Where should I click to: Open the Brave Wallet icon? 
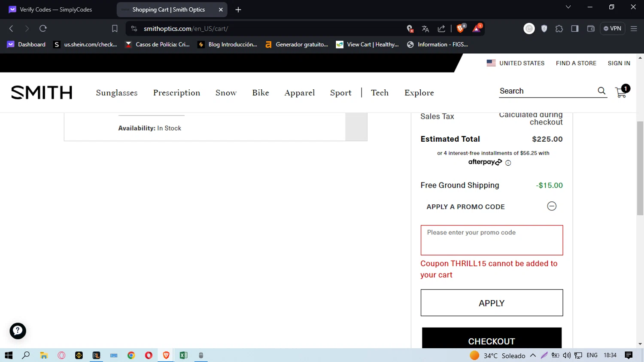[591, 29]
